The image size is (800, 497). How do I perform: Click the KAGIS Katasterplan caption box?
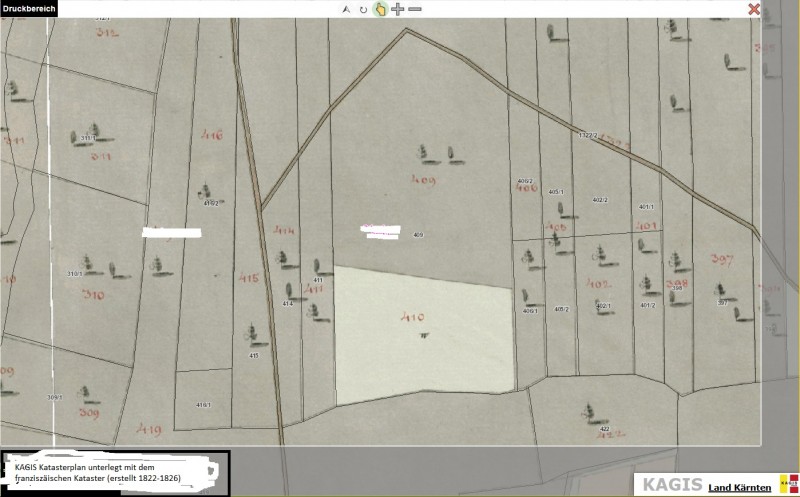[x=115, y=472]
